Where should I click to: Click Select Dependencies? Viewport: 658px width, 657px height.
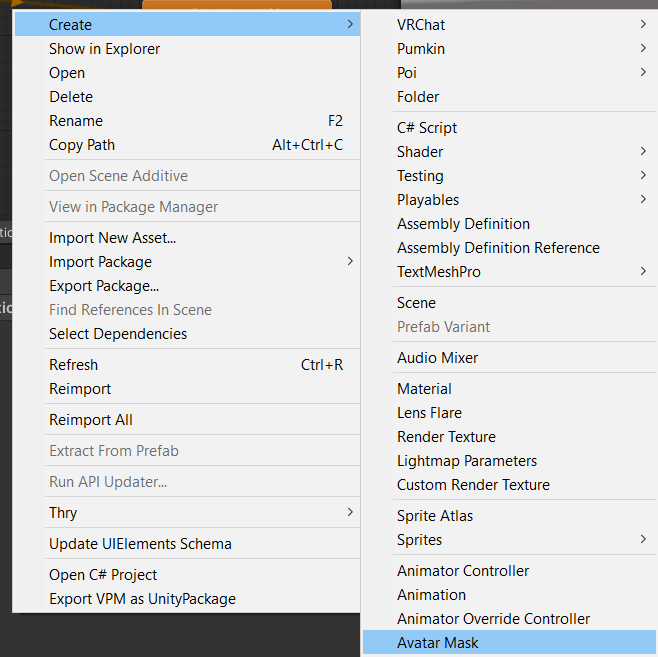coord(187,334)
